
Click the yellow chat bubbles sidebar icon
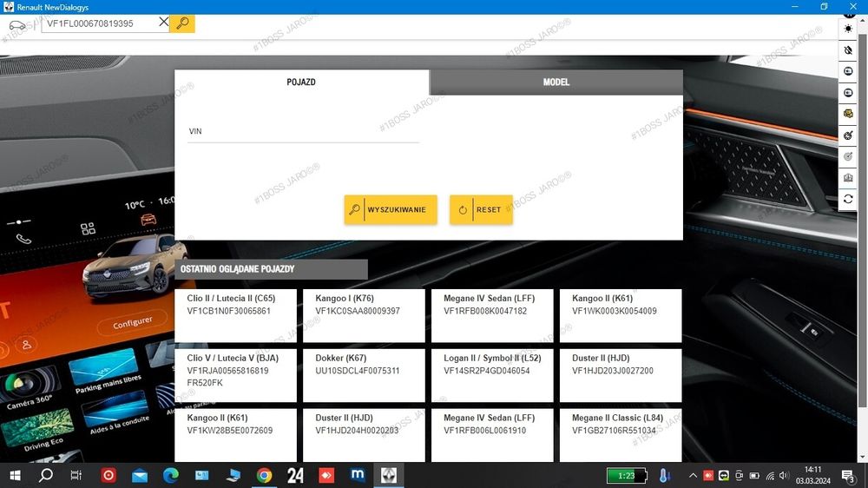pos(848,114)
